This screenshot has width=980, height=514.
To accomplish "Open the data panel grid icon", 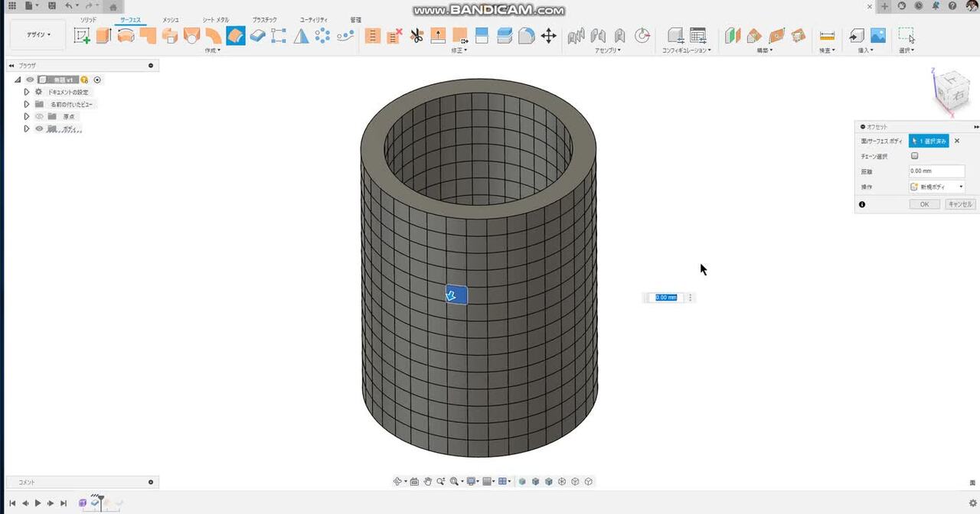I will [11, 5].
